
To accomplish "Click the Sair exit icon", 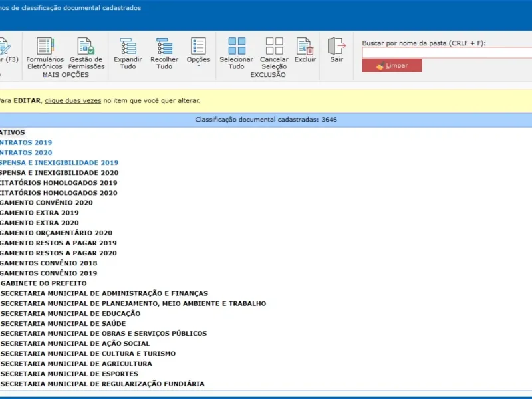I will (336, 46).
